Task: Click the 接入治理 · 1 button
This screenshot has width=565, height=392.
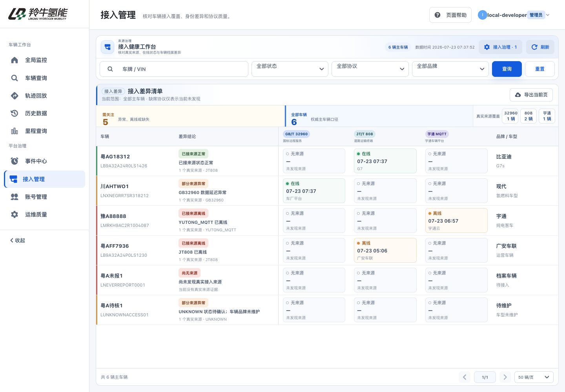Action: click(x=501, y=47)
